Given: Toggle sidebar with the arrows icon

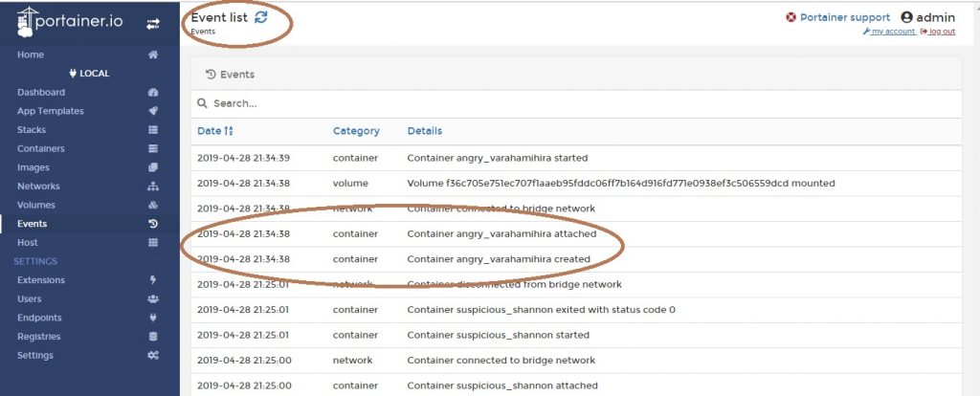Looking at the screenshot, I should pos(152,24).
